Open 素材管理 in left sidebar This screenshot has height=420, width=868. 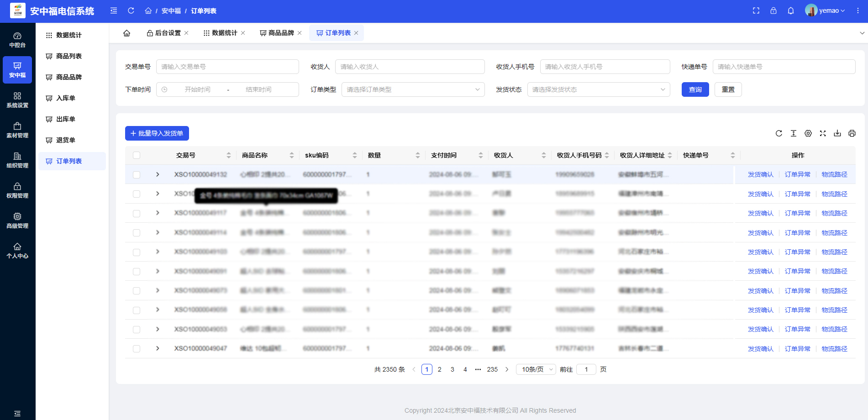17,130
